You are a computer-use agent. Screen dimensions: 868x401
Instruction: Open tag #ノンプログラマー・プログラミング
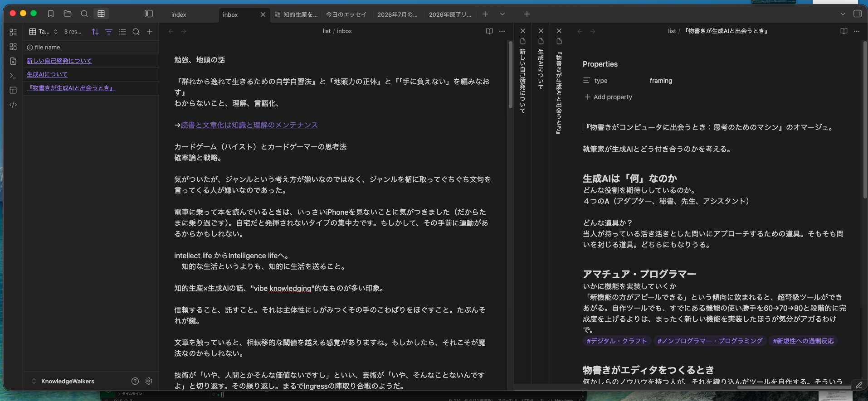[x=710, y=341]
